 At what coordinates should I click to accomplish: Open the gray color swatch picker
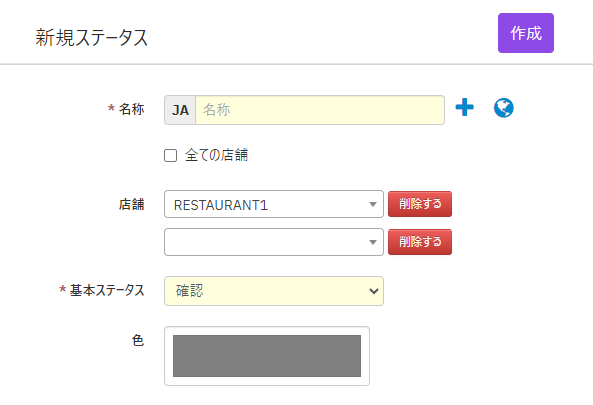point(267,356)
